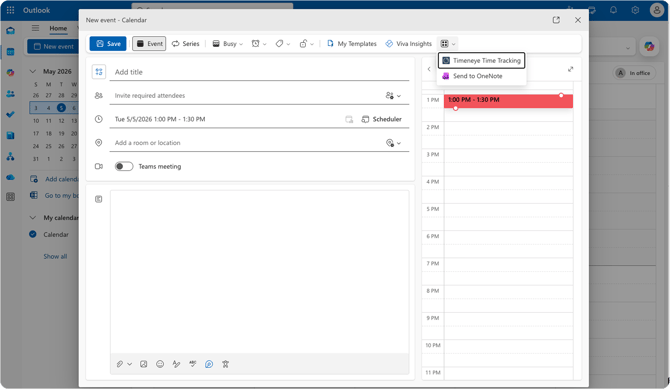Click the apps grid icon in toolbar
The height and width of the screenshot is (389, 670).
[x=444, y=44]
